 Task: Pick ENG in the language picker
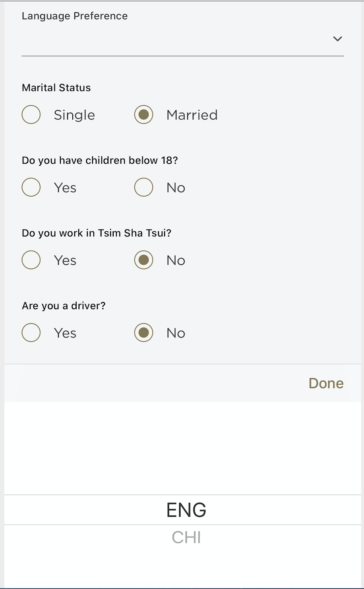point(186,510)
